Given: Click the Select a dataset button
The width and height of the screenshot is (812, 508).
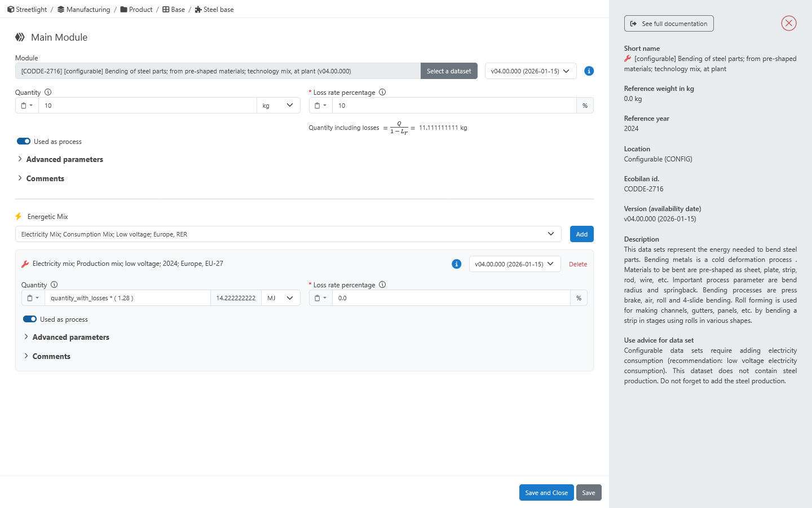Looking at the screenshot, I should [x=449, y=71].
